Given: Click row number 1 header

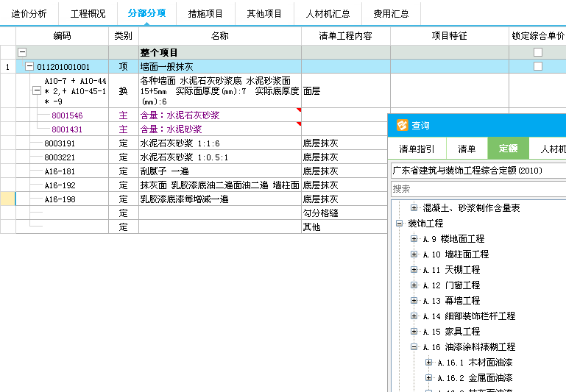Looking at the screenshot, I should [7, 67].
